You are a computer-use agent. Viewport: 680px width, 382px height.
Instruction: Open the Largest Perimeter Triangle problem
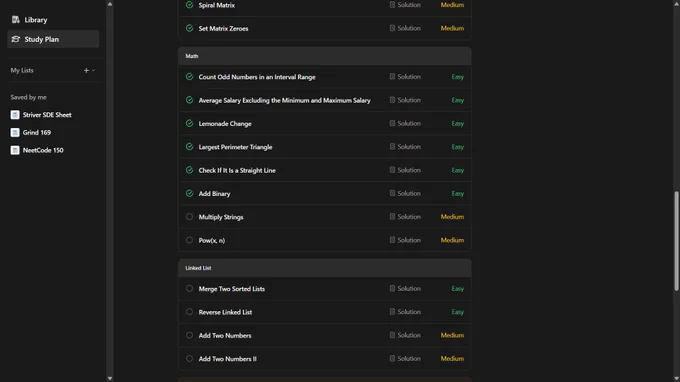point(235,147)
